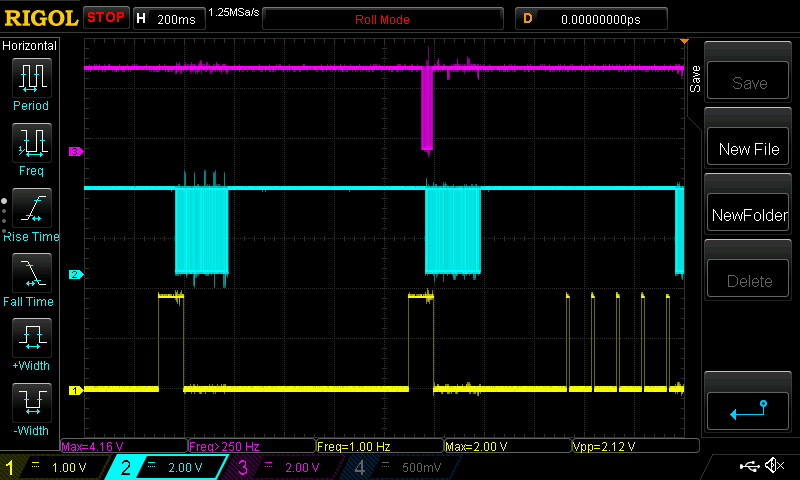Click the red STOP status indicator
800x480 pixels.
[x=106, y=18]
